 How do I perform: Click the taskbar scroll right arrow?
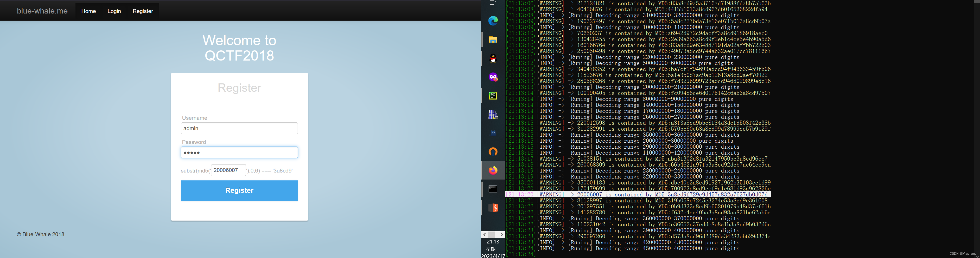(502, 235)
